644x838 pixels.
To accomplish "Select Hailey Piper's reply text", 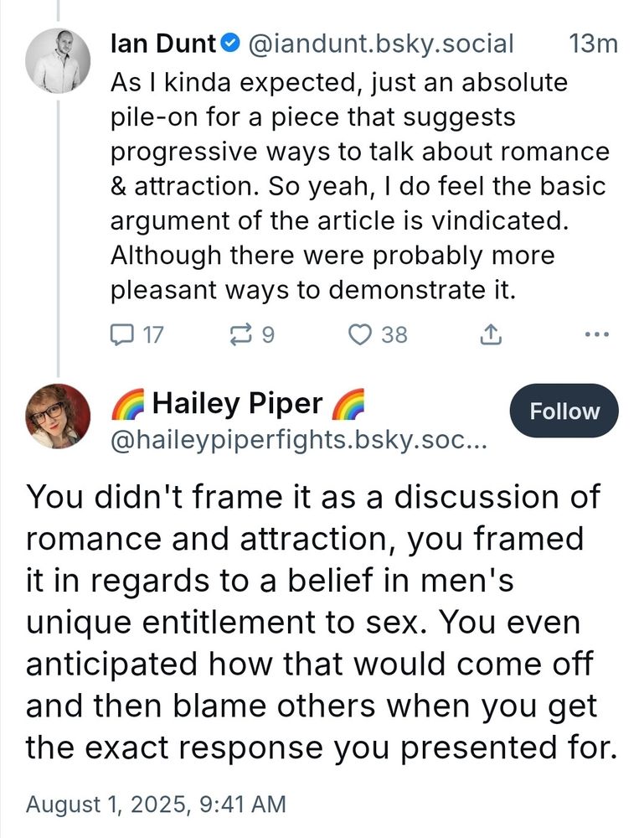I will [x=315, y=620].
